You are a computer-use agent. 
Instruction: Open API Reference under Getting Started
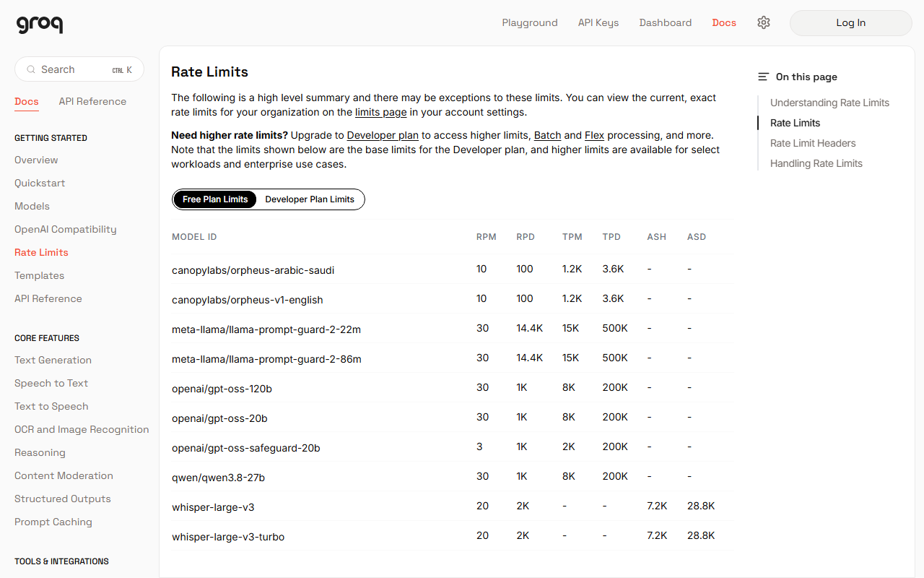pyautogui.click(x=48, y=298)
